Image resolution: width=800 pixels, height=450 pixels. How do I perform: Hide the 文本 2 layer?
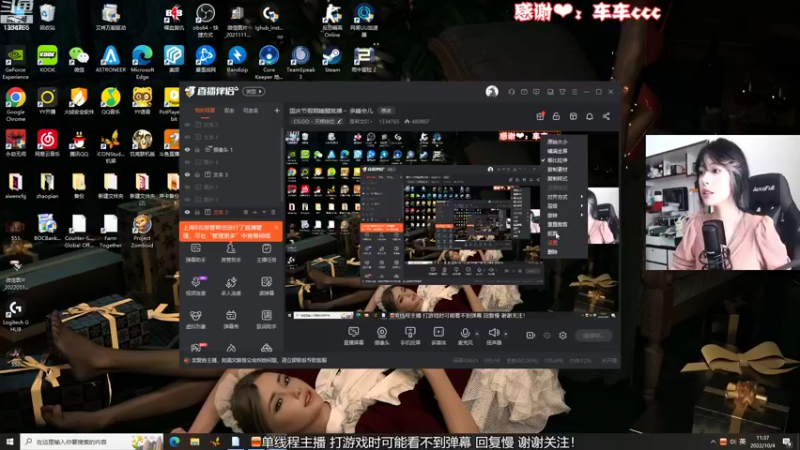click(x=187, y=212)
